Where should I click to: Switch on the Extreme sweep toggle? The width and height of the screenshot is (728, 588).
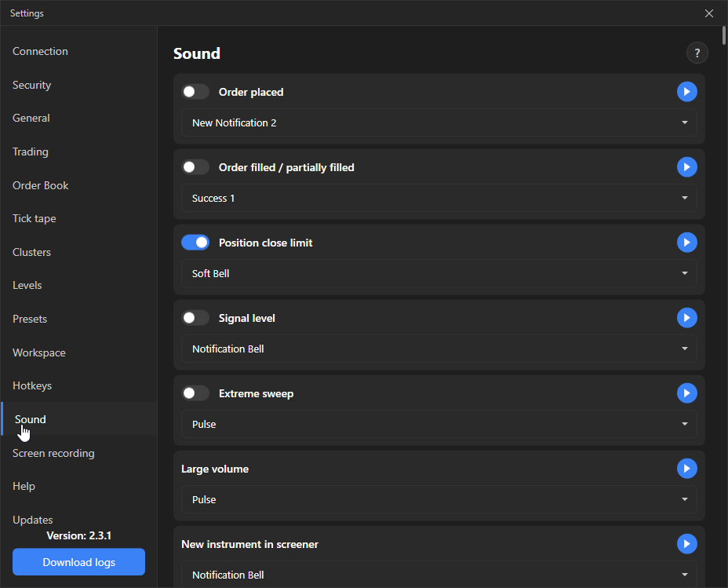click(195, 393)
